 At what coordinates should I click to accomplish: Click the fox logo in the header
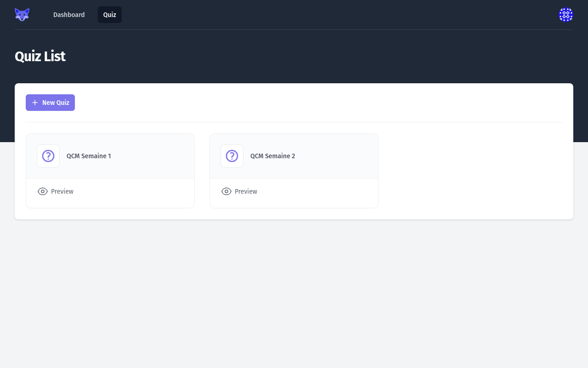tap(22, 15)
